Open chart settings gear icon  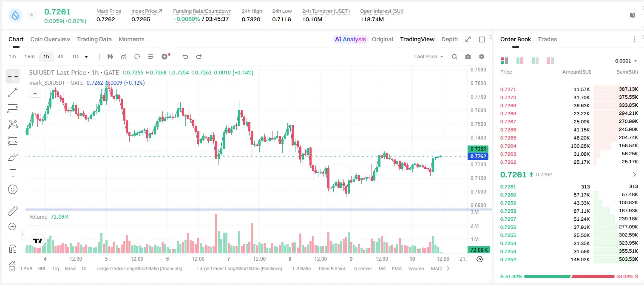(x=482, y=57)
